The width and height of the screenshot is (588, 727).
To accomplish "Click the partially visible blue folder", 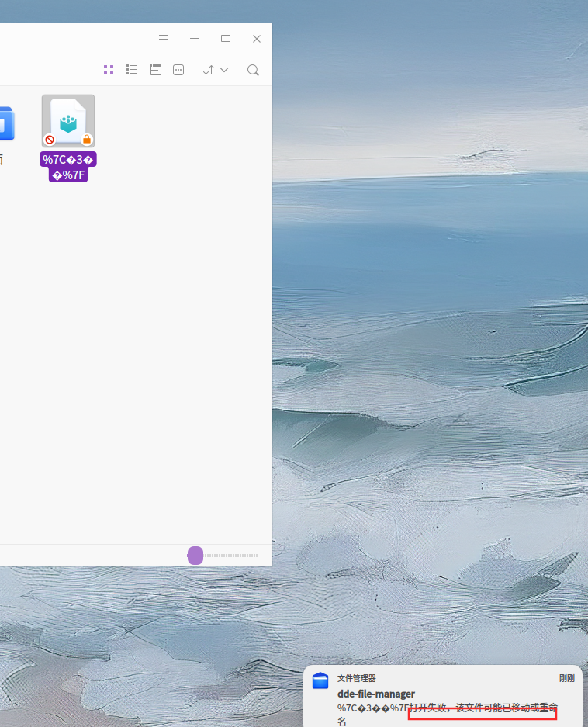I will (x=7, y=123).
